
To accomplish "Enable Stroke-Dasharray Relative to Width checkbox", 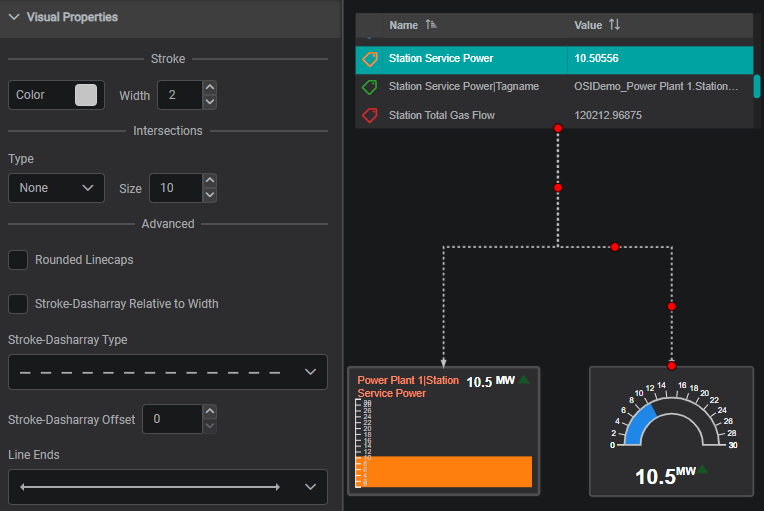I will (x=18, y=304).
